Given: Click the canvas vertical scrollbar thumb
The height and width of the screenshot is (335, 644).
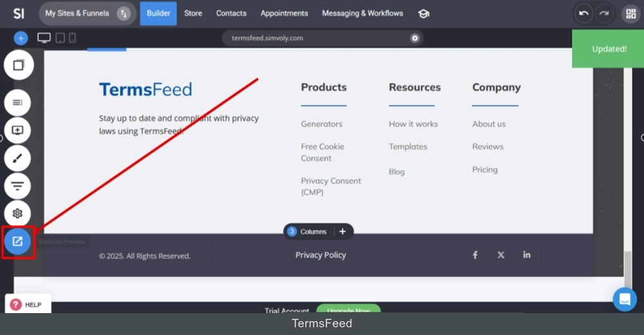Looking at the screenshot, I should [x=627, y=269].
